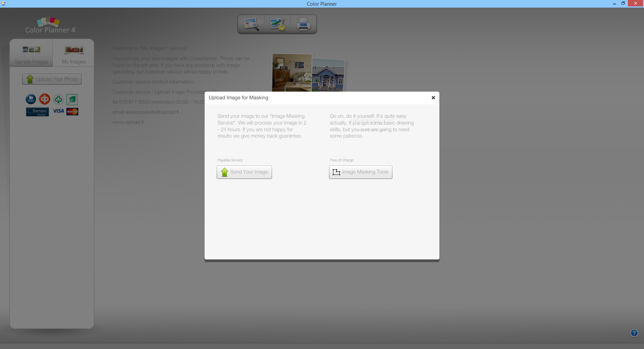Click the Color Planner 4 logo
The height and width of the screenshot is (349, 644).
pyautogui.click(x=50, y=26)
